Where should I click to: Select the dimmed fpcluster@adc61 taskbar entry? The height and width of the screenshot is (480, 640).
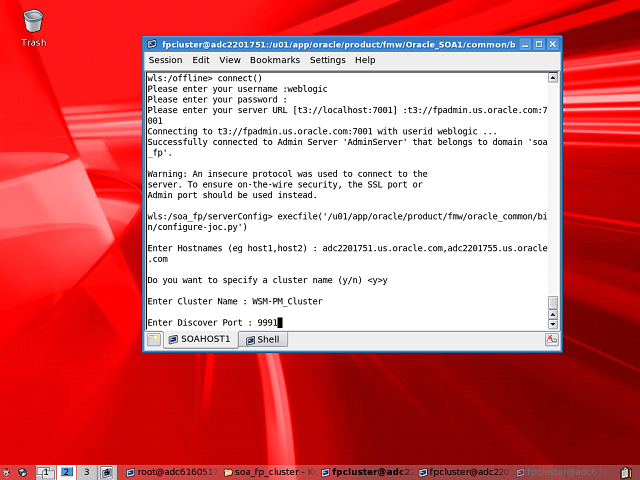(563, 472)
